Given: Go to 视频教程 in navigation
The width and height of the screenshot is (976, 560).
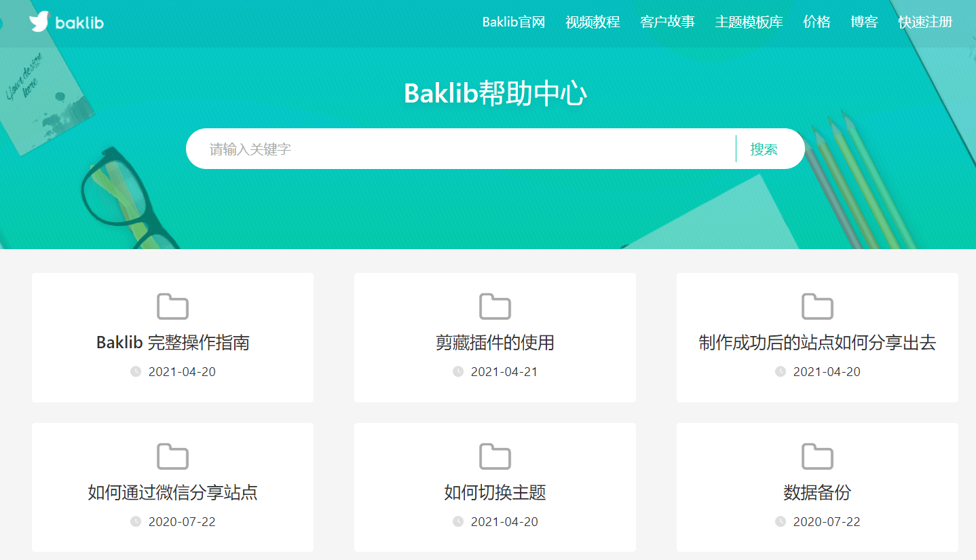Looking at the screenshot, I should tap(593, 22).
